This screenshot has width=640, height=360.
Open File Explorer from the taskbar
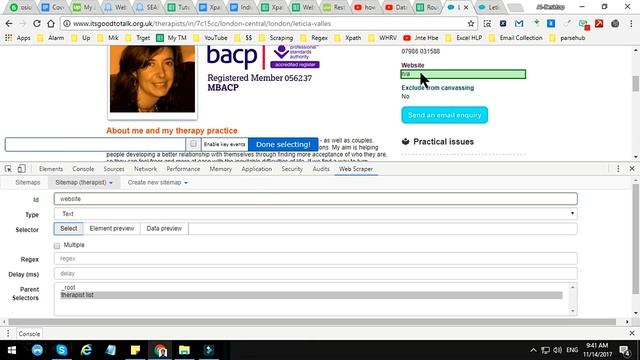coord(184,350)
